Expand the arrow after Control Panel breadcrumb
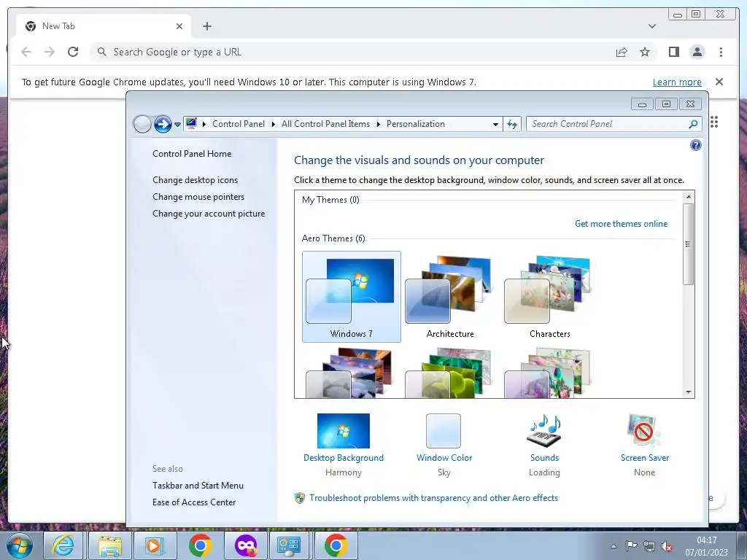The width and height of the screenshot is (747, 560). [x=274, y=124]
